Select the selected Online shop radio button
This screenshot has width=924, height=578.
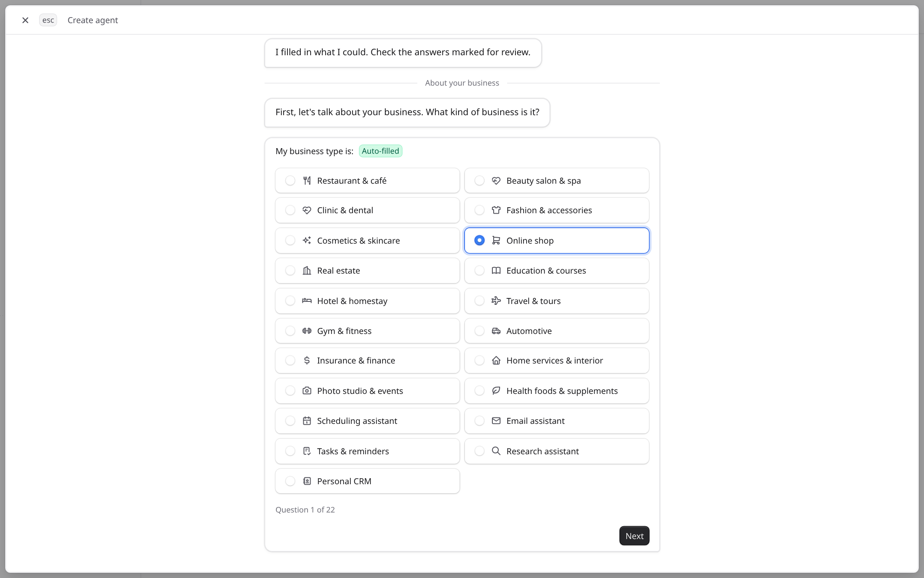[480, 241]
